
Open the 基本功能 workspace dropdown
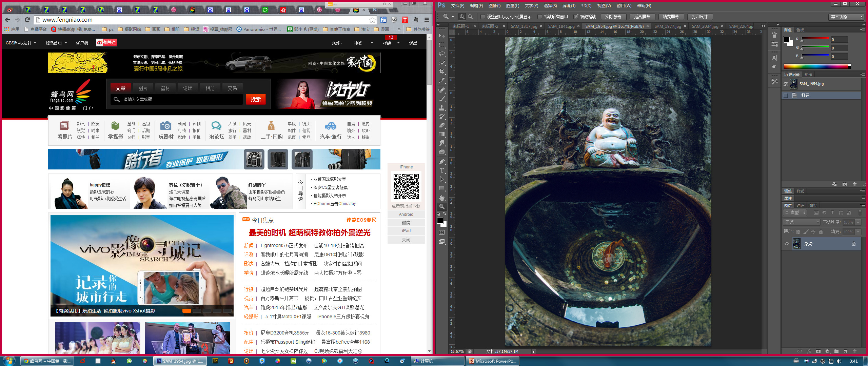coord(846,17)
